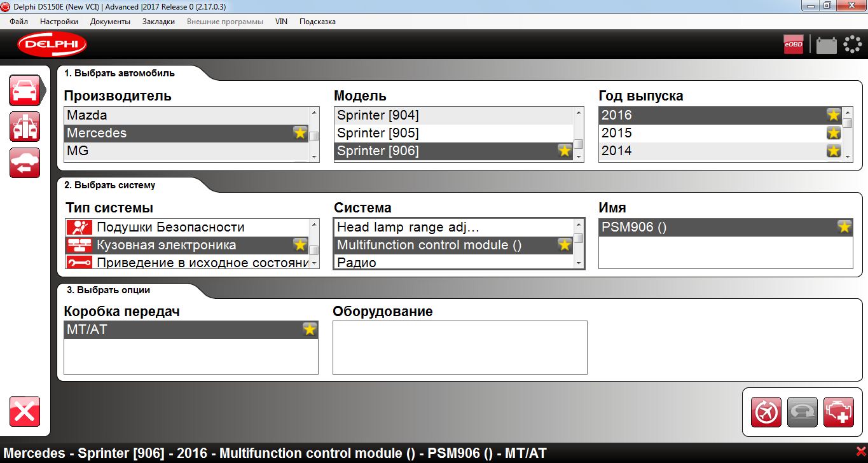
Task: Open the Документы menu
Action: [110, 22]
